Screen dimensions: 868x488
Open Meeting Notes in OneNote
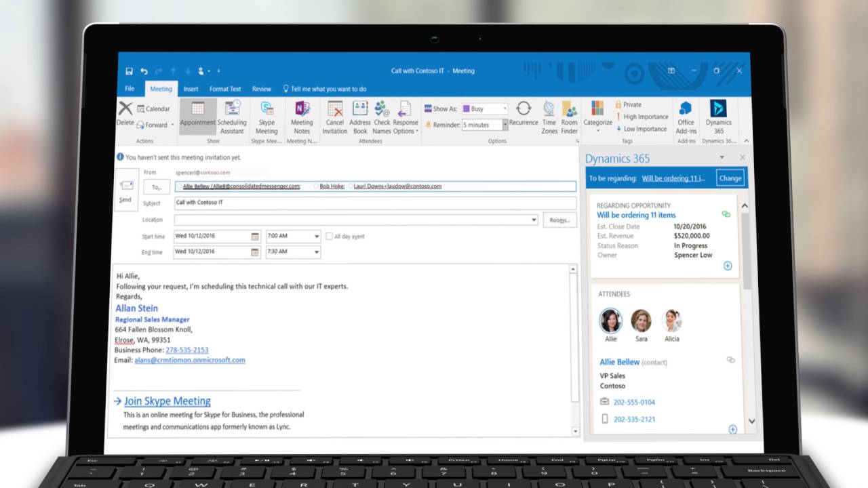click(x=302, y=117)
